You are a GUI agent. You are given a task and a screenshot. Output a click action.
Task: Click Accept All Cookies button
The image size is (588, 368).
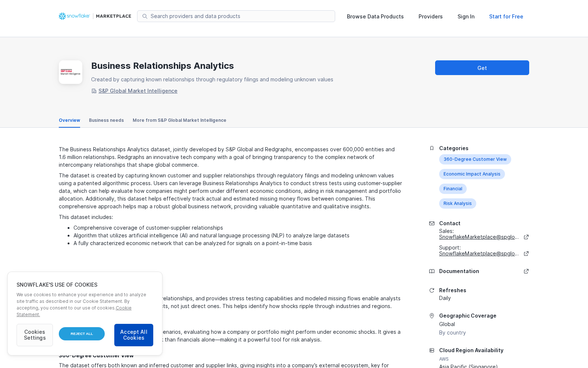(x=134, y=335)
